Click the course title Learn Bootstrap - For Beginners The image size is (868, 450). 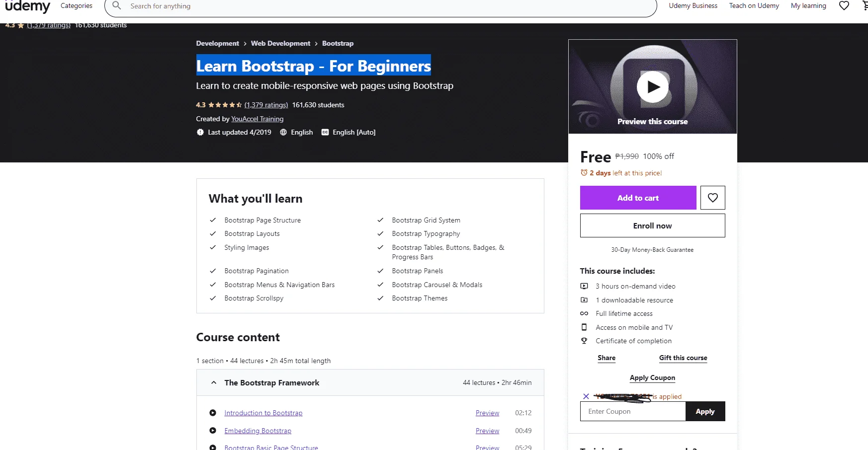point(313,66)
